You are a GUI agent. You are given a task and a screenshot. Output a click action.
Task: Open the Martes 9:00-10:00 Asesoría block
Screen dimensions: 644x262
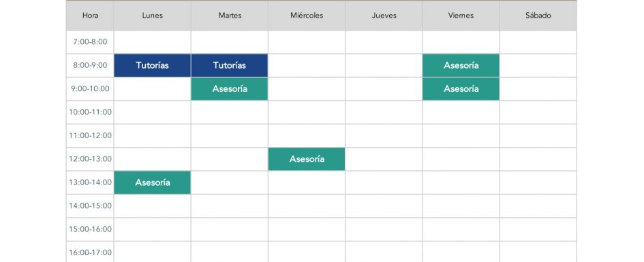click(230, 88)
